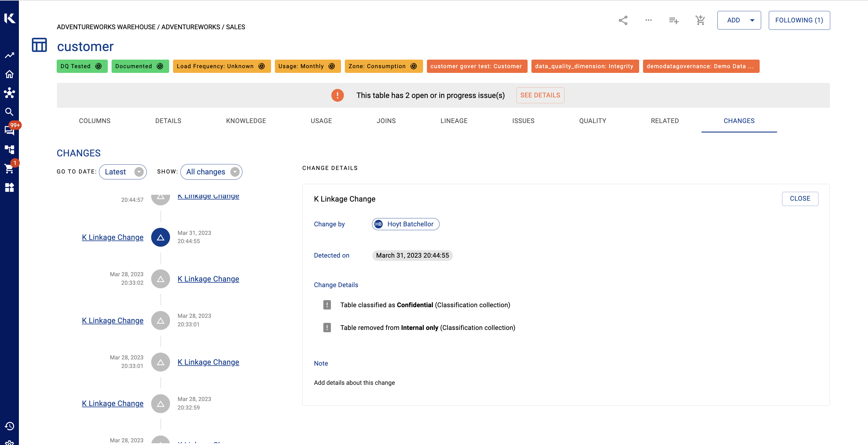Click the history clock icon in sidebar
The height and width of the screenshot is (445, 868).
[9, 426]
